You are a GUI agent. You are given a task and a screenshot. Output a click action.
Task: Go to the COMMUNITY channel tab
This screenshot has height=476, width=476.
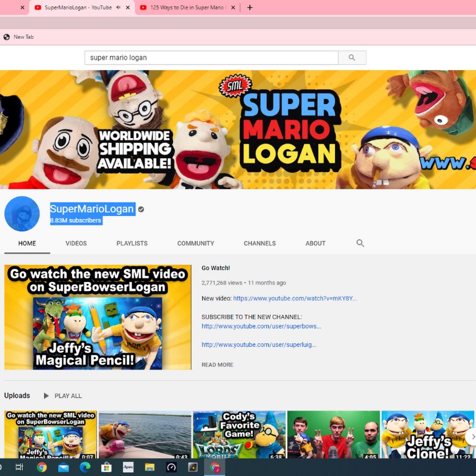click(x=196, y=243)
